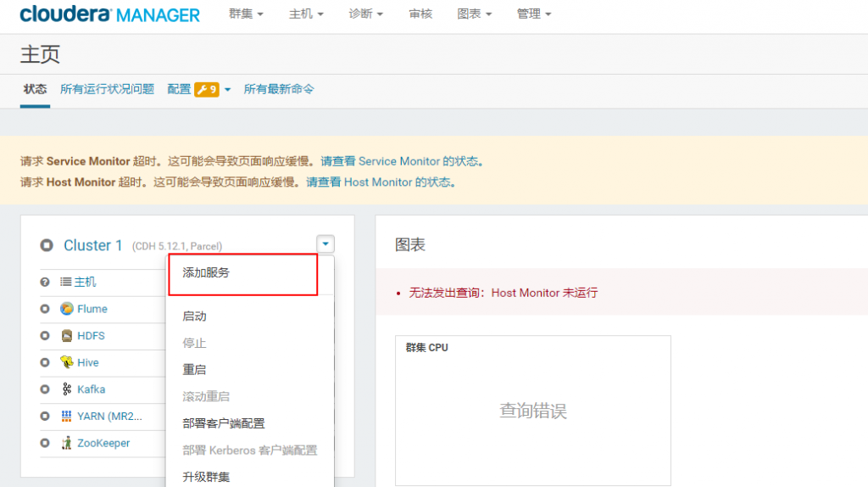Open the Kafka service

[92, 389]
